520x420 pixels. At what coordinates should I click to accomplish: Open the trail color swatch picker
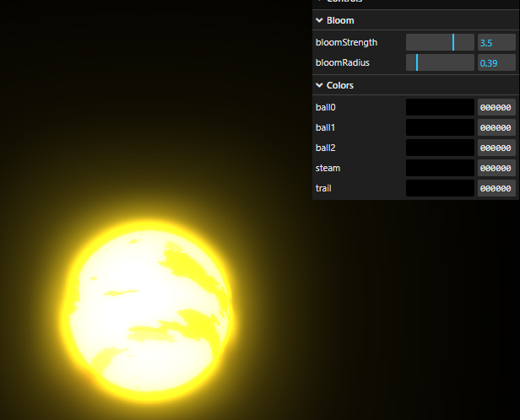point(440,188)
